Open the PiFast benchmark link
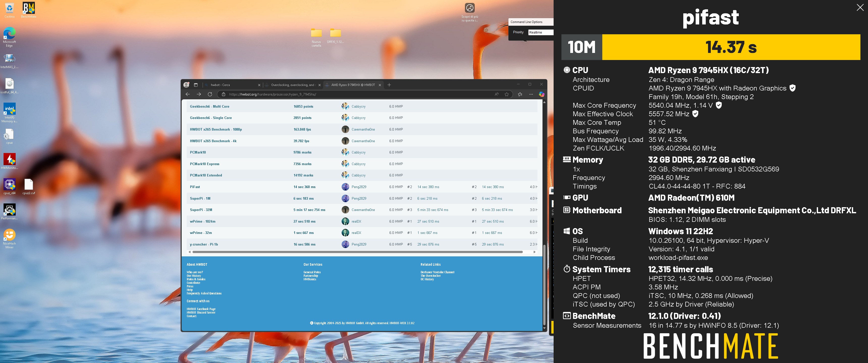Image resolution: width=868 pixels, height=363 pixels. click(195, 187)
